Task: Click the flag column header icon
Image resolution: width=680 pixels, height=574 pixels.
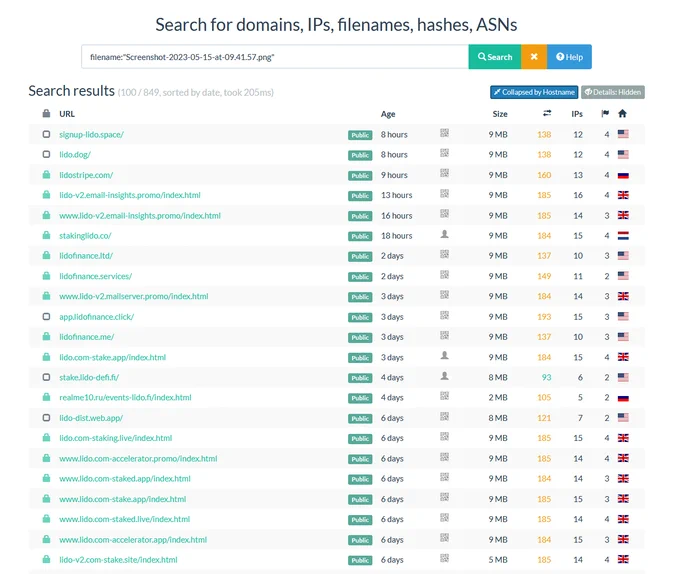Action: [x=605, y=114]
